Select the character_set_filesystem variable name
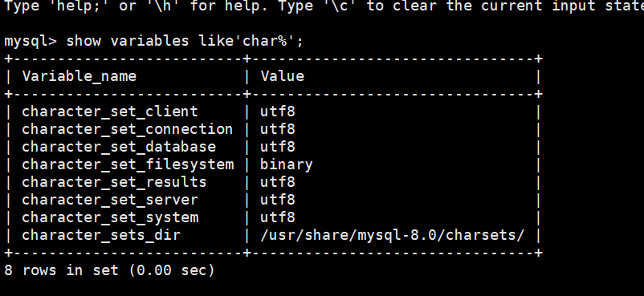Screen dimensions: 644x296 pos(128,164)
